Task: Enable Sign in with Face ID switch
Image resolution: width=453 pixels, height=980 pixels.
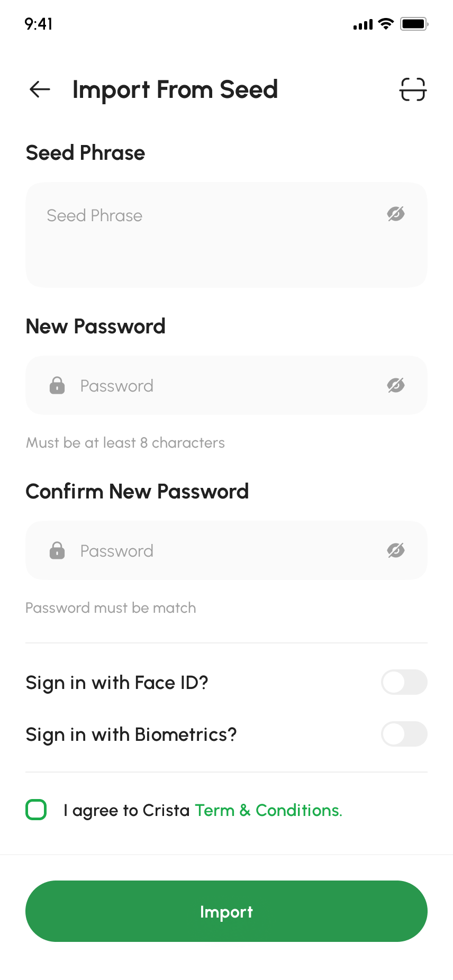Action: point(404,682)
